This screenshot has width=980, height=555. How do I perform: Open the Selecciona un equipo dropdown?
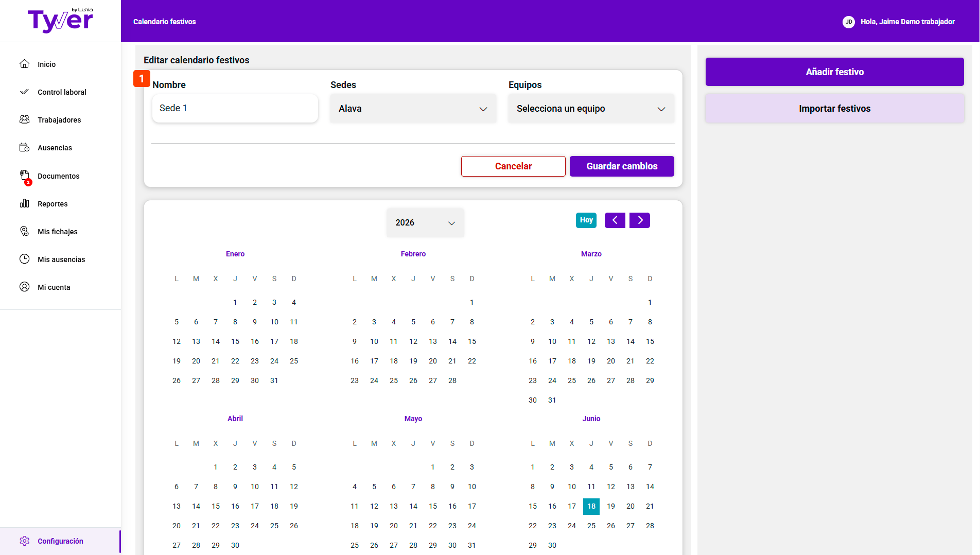point(591,109)
